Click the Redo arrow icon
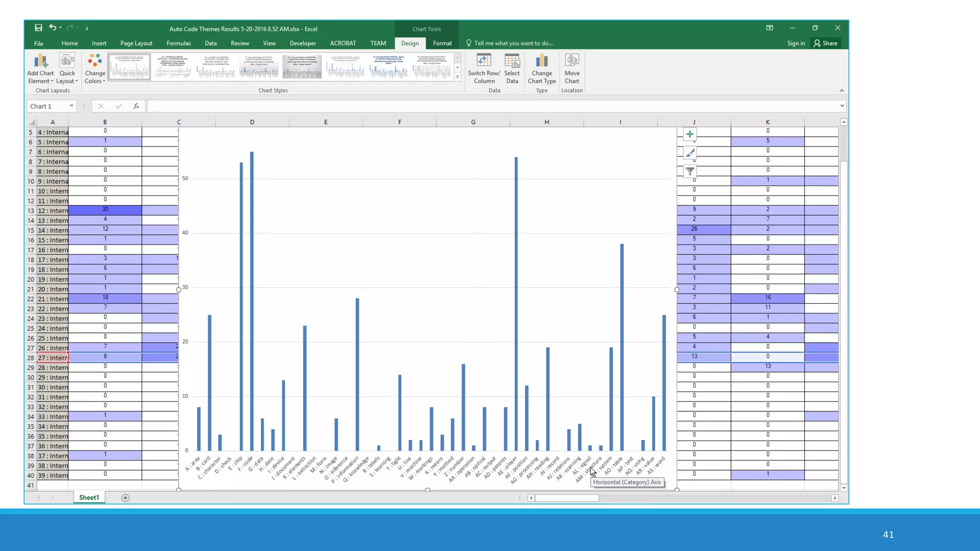Screen dimensions: 980x551 pos(70,28)
